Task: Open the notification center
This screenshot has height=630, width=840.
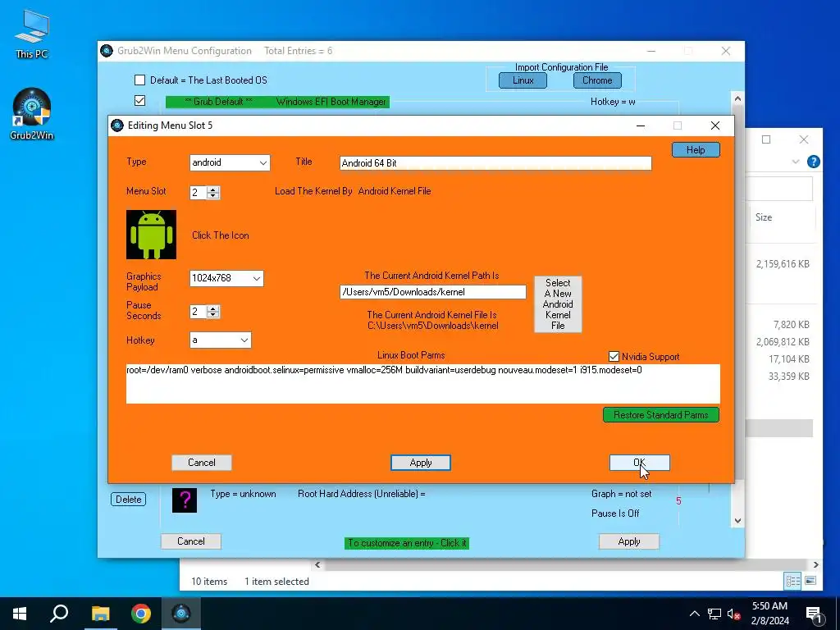Action: pyautogui.click(x=814, y=614)
